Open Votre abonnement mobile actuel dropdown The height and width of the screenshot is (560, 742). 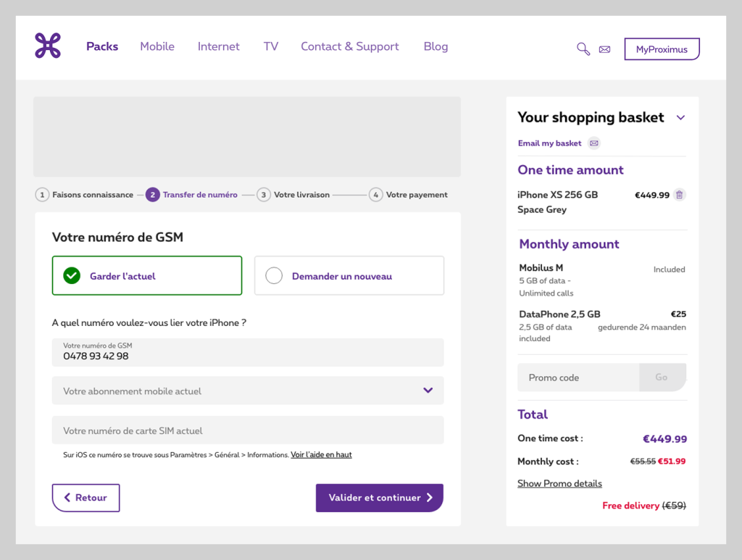click(x=248, y=390)
